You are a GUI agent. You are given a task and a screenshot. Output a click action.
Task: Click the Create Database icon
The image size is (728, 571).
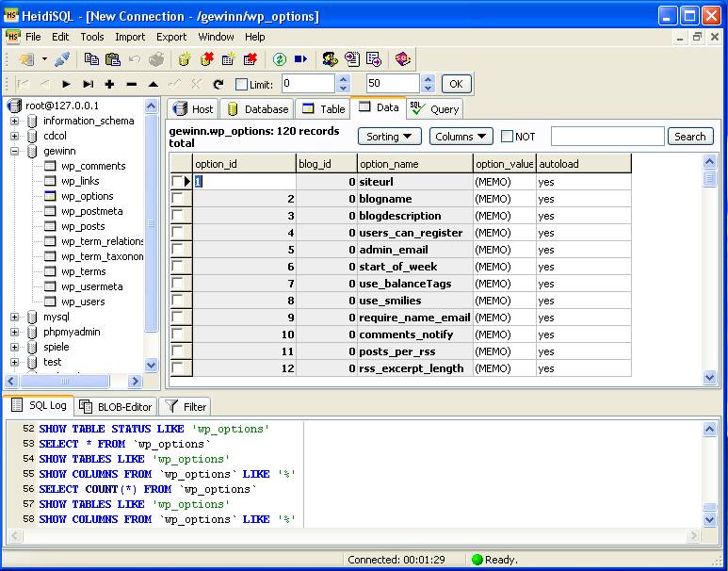[x=185, y=59]
